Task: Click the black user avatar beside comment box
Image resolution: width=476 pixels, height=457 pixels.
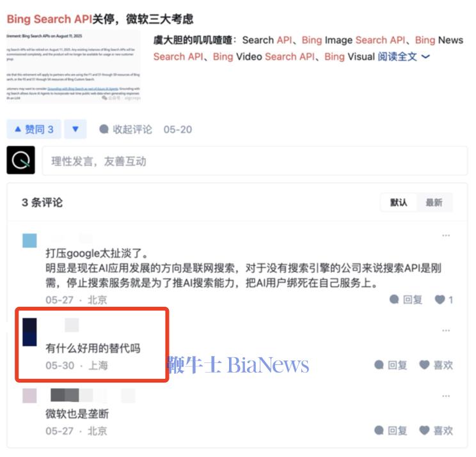Action: tap(20, 160)
